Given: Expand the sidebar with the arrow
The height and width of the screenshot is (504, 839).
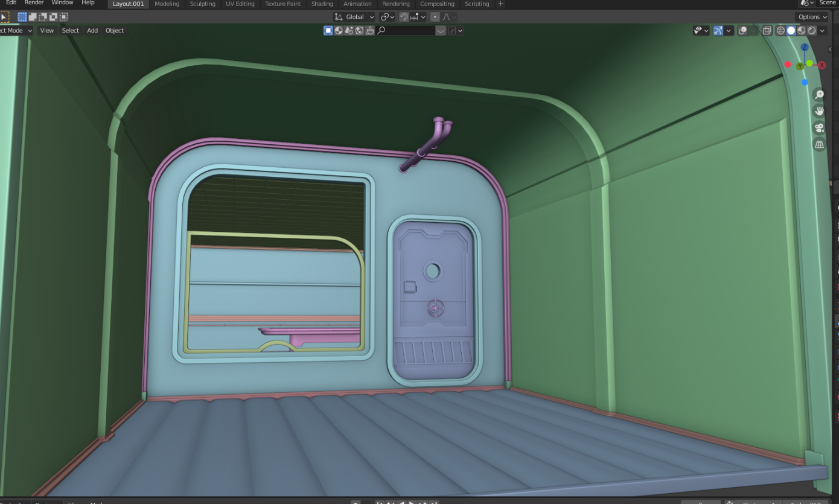Looking at the screenshot, I should (831, 49).
